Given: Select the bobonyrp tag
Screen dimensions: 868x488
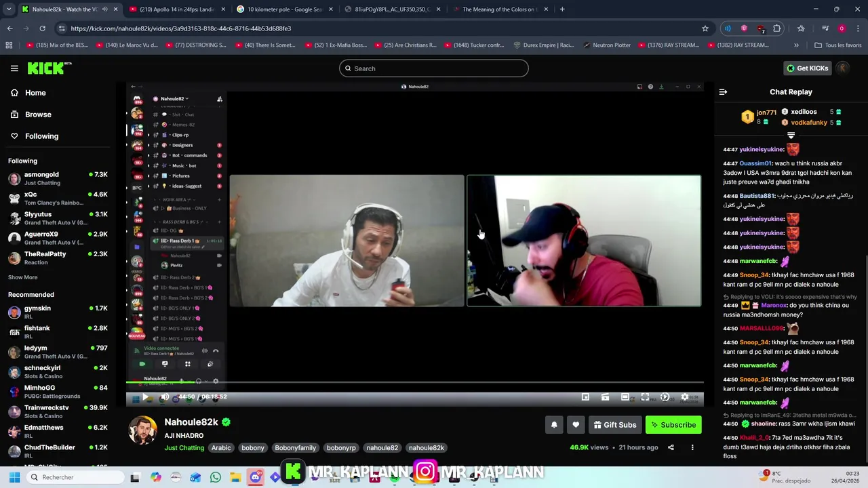Looking at the screenshot, I should 341,448.
